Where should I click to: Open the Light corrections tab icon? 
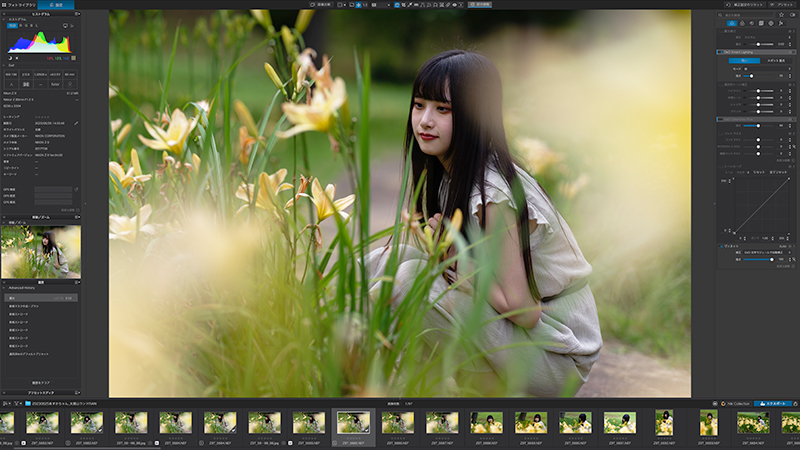(732, 23)
